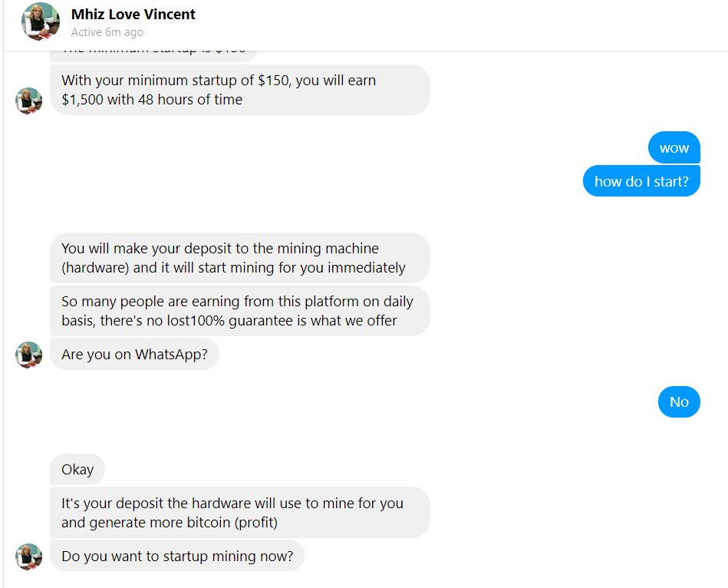The width and height of the screenshot is (728, 588).
Task: Click the "Active 6m ago" status text
Action: pyautogui.click(x=107, y=32)
